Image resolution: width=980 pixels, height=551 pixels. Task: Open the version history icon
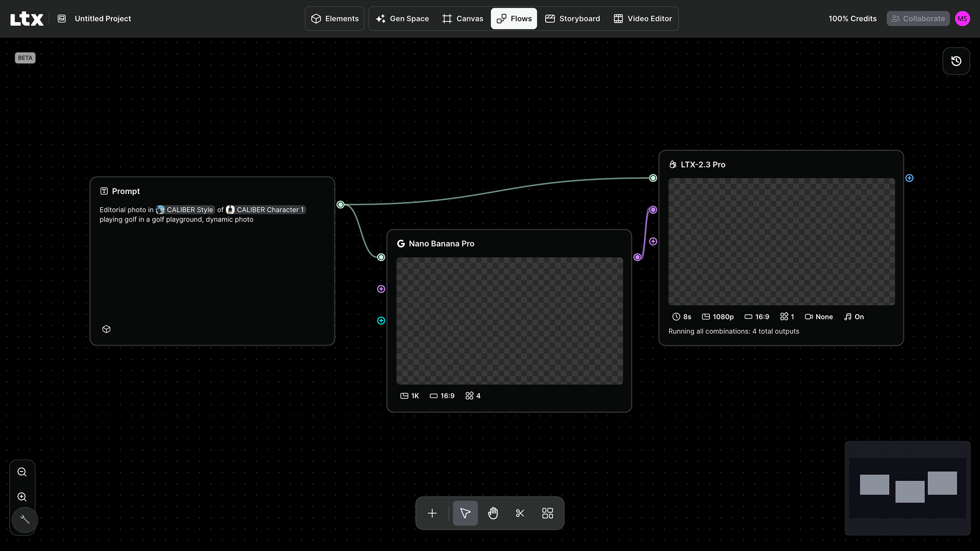tap(956, 61)
